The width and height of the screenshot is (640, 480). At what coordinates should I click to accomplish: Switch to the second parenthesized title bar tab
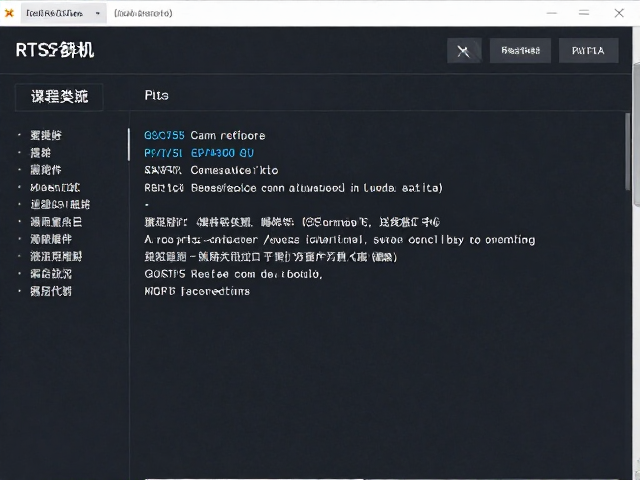tap(143, 13)
